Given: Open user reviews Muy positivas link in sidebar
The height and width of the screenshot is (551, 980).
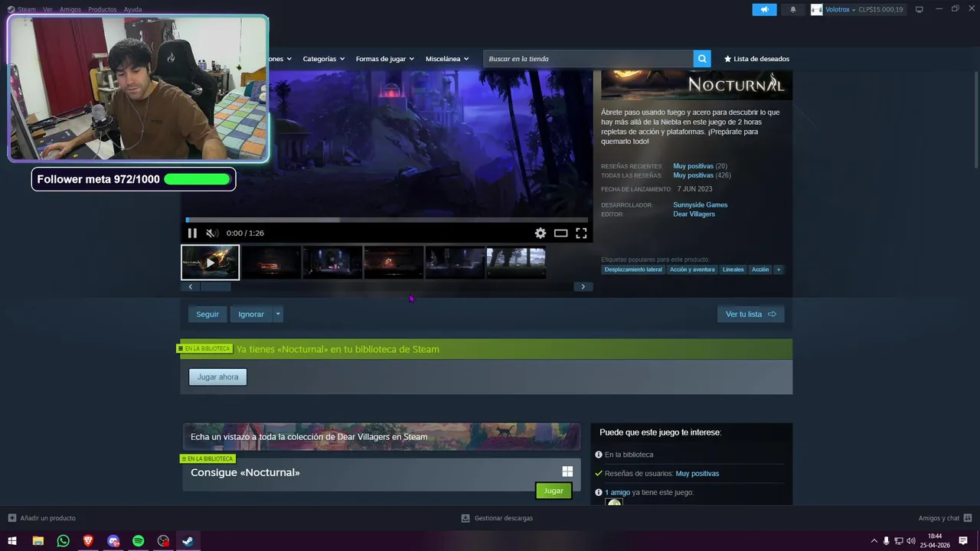Looking at the screenshot, I should [x=697, y=474].
